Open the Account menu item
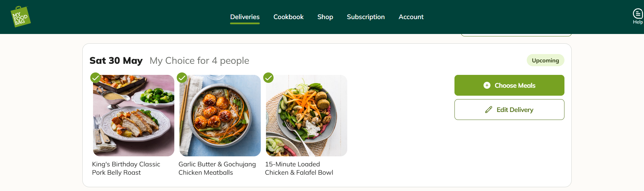 click(x=411, y=17)
